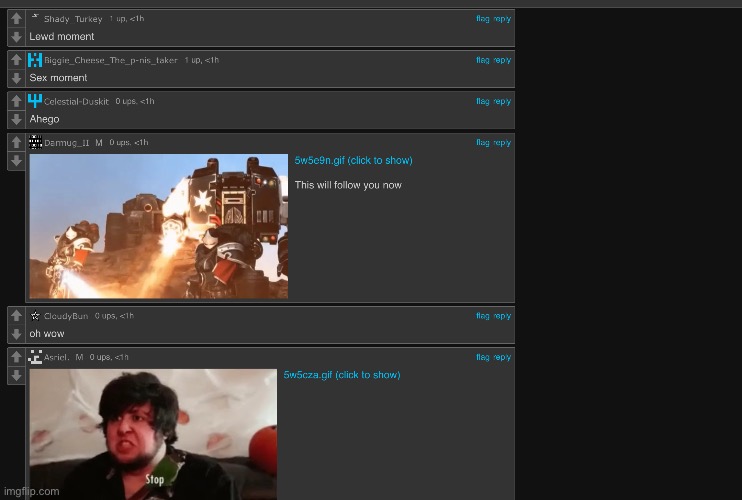Click Asriel's white pixel avatar
The image size is (742, 500).
35,357
